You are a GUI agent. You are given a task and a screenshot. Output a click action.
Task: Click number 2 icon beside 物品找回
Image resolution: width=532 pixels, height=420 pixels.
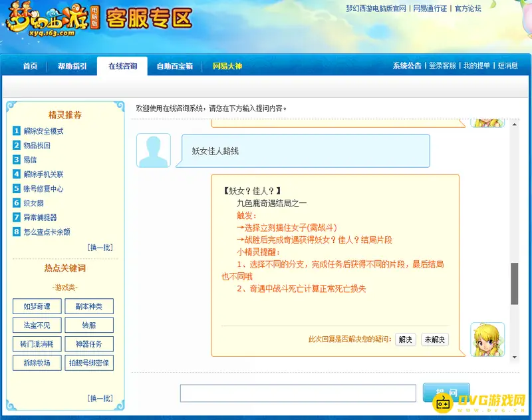pos(16,145)
